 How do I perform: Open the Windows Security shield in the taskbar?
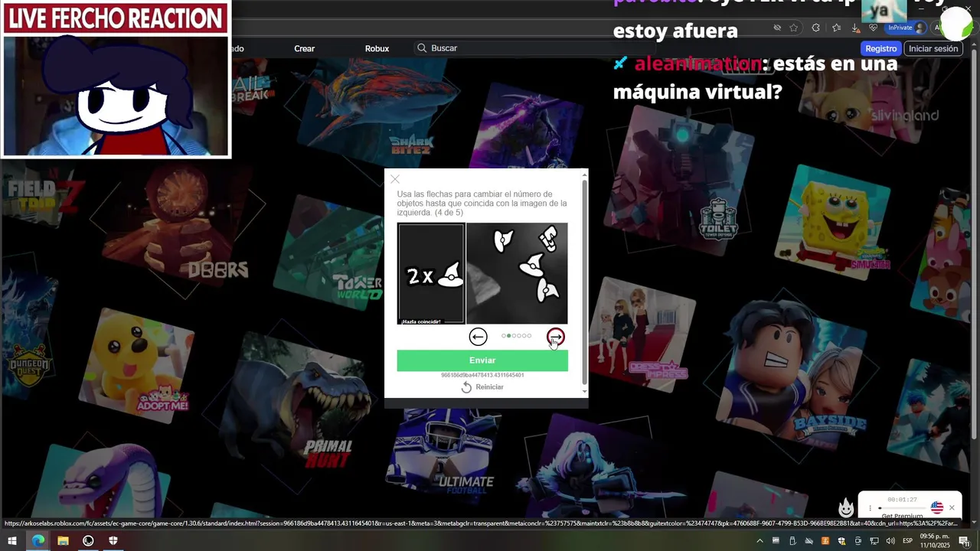pos(113,541)
